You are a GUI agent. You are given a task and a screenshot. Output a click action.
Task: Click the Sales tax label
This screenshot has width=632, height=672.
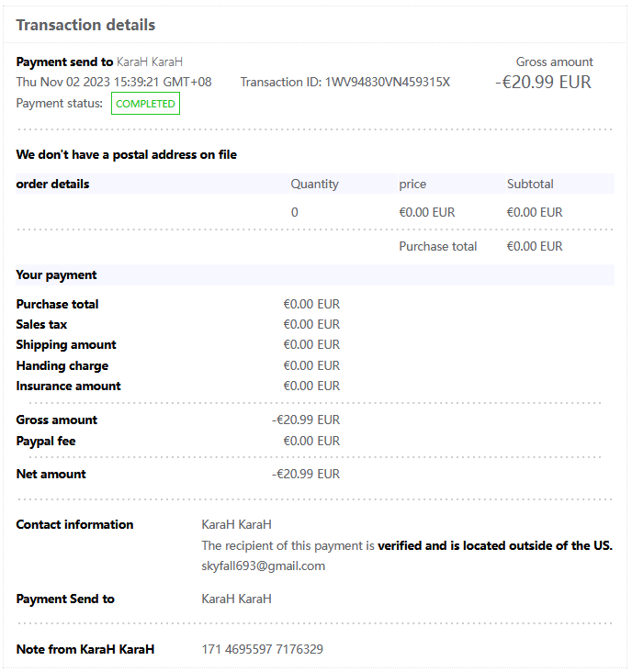(x=41, y=324)
